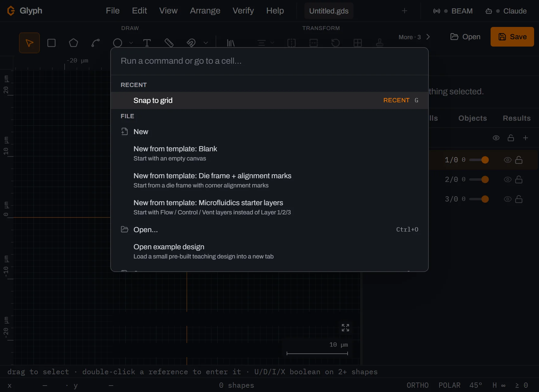Click the Open button in toolbar
539x392 pixels.
pyautogui.click(x=465, y=37)
